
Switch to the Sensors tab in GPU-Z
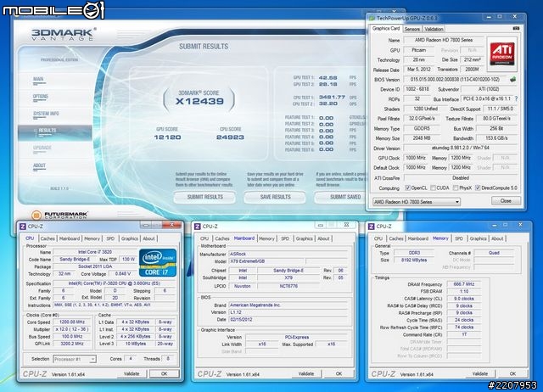tap(412, 29)
